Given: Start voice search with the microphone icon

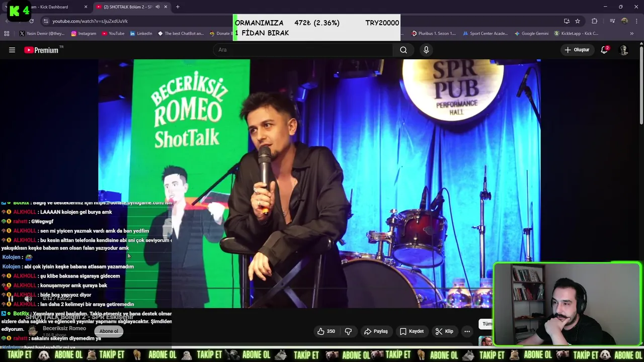Looking at the screenshot, I should [426, 50].
